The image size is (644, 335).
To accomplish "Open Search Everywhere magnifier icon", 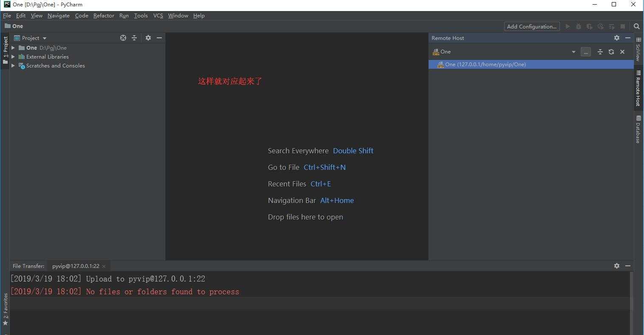I will tap(637, 26).
